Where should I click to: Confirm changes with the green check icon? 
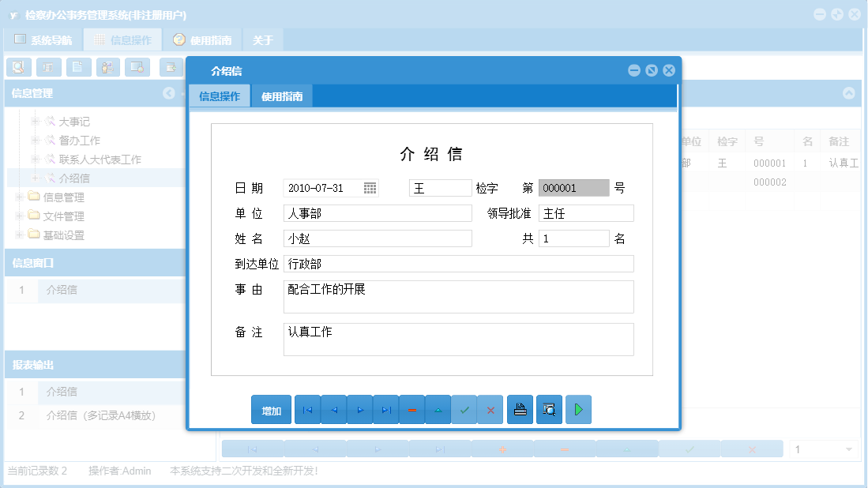click(x=464, y=409)
